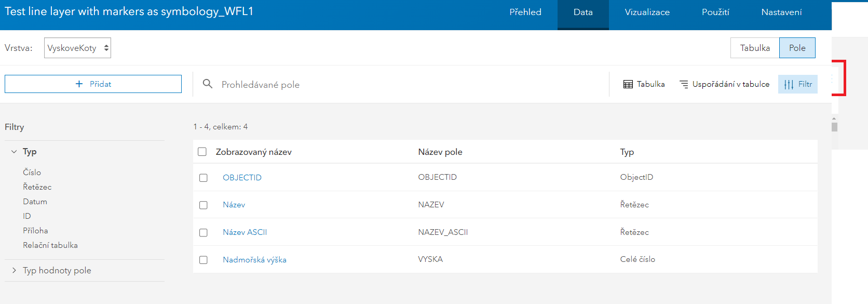Filter by Příloha type
Screen dimensions: 868x304
(35, 230)
